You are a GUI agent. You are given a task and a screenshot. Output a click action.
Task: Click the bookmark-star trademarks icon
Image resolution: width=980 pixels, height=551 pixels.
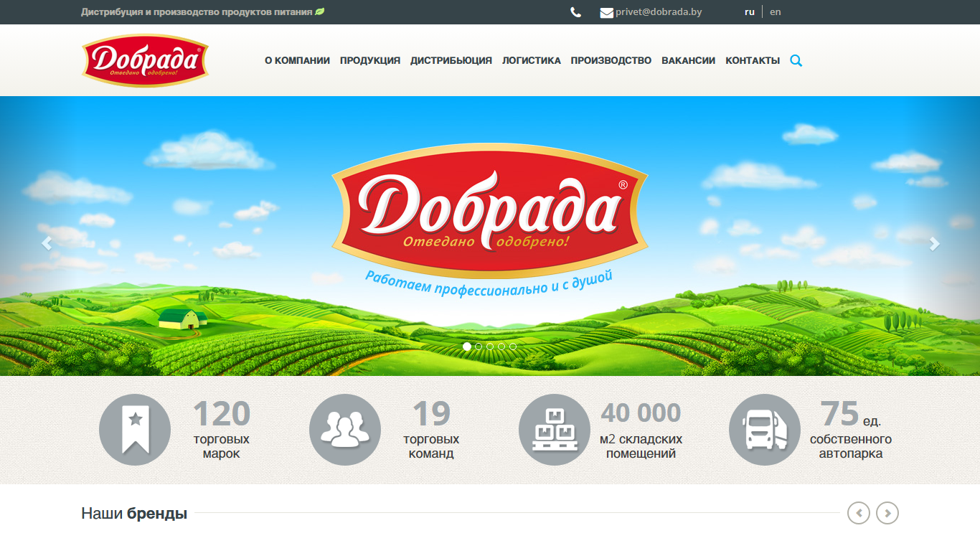[135, 430]
